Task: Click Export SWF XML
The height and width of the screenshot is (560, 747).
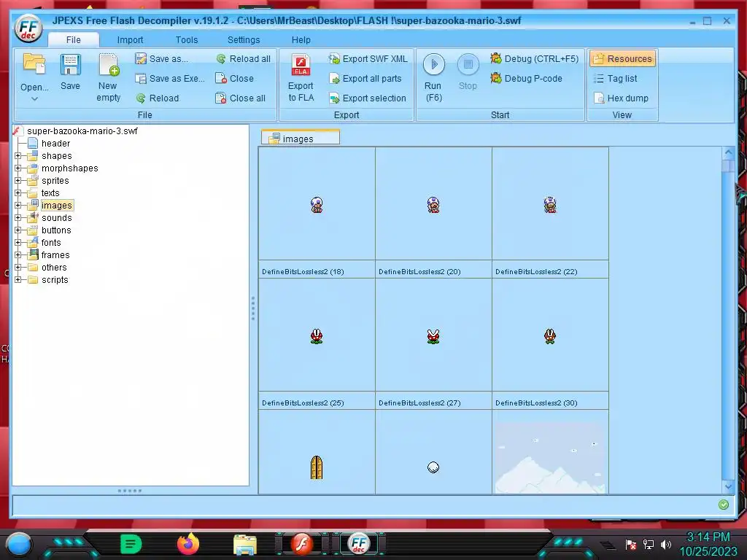Action: [368, 58]
